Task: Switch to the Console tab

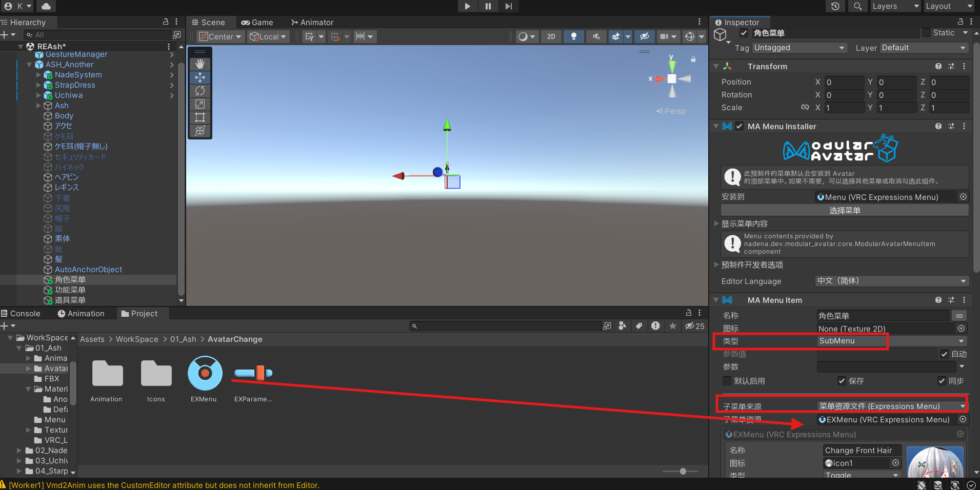Action: [x=21, y=314]
